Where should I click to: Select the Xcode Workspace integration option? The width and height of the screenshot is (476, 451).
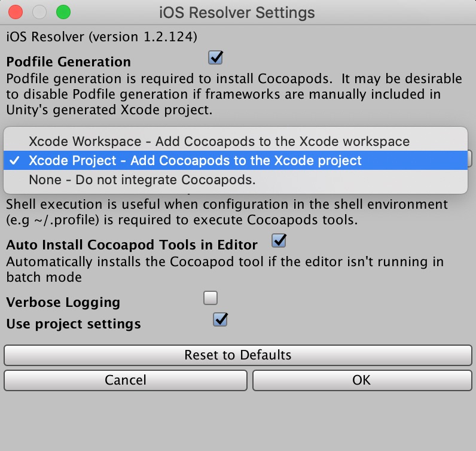219,142
